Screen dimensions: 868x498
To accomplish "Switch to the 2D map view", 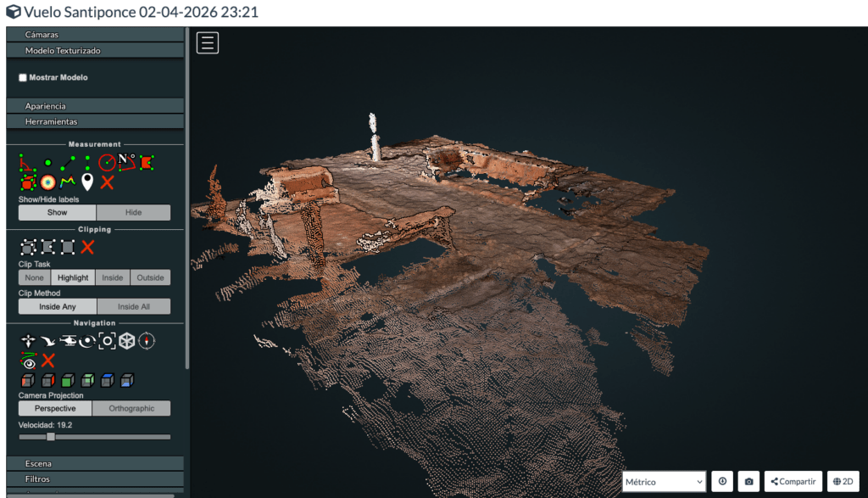I will coord(843,481).
